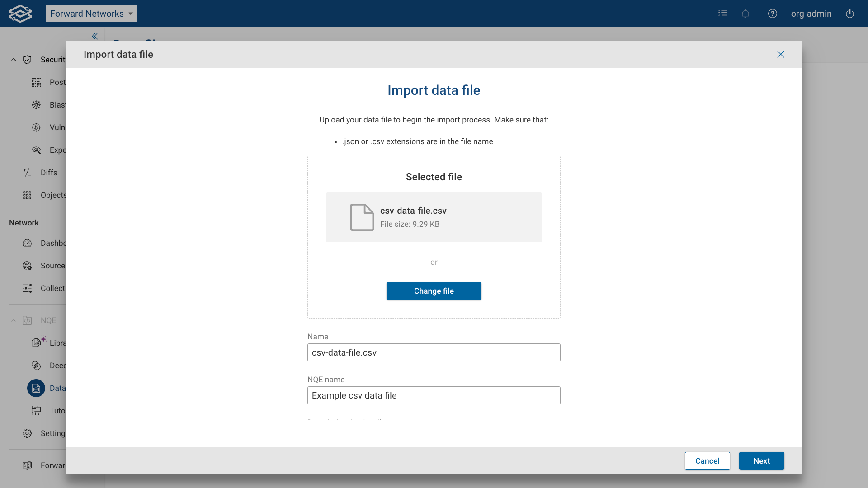Collapse the left navigation panel

pyautogui.click(x=94, y=36)
